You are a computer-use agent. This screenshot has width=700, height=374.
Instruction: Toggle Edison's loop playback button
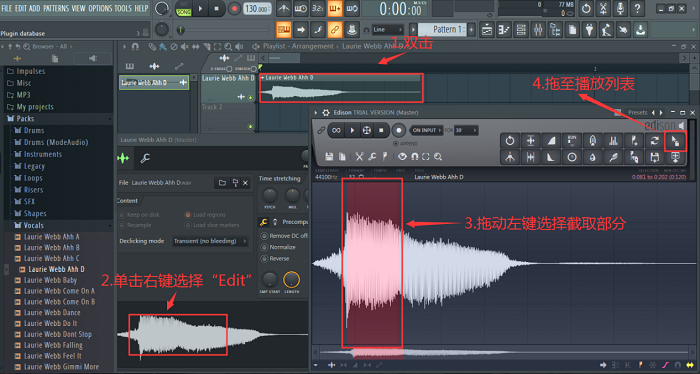coord(336,130)
